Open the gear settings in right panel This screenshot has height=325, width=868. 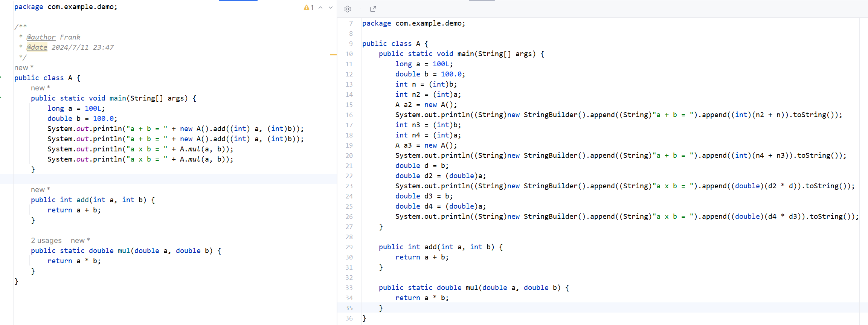pyautogui.click(x=348, y=9)
